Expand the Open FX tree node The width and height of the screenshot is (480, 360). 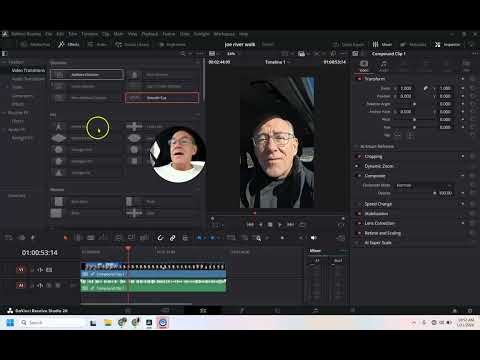(x=4, y=113)
